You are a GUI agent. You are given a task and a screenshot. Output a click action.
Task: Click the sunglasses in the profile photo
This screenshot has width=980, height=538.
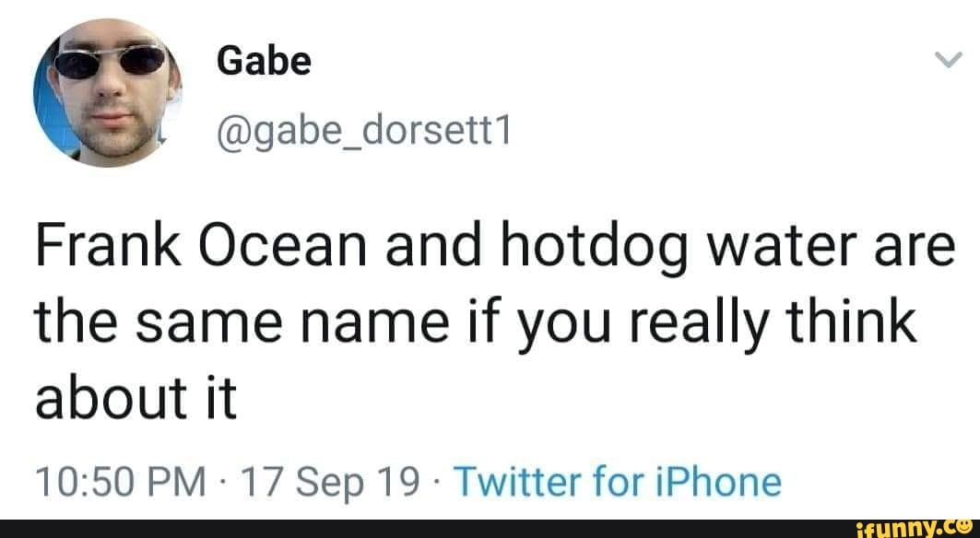coord(106,67)
